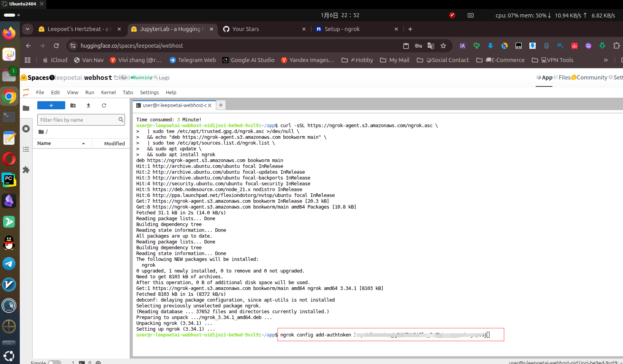
Task: Open the extension manager puzzle icon
Action: pyautogui.click(x=26, y=170)
